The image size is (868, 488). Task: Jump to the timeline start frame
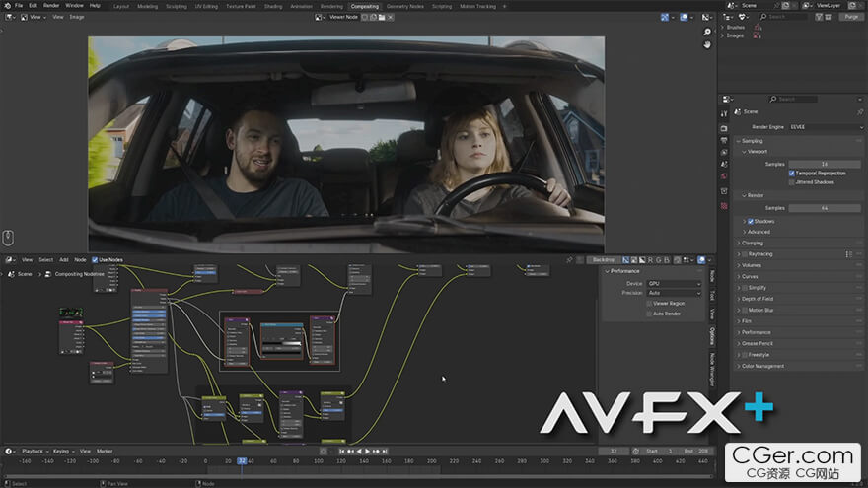(x=342, y=452)
